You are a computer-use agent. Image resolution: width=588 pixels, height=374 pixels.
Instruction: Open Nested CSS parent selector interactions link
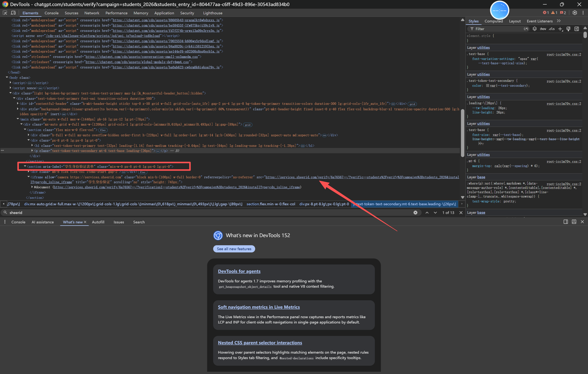[260, 343]
